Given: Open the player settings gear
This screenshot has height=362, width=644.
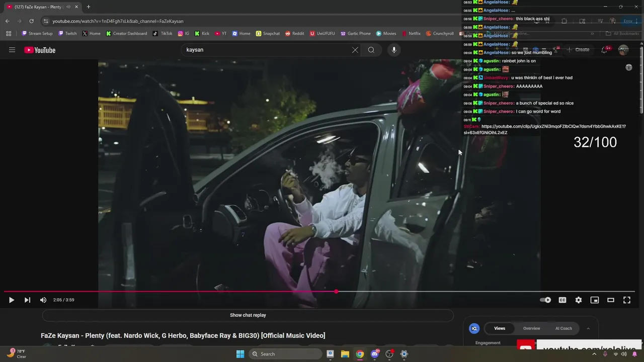Looking at the screenshot, I should click(x=579, y=300).
